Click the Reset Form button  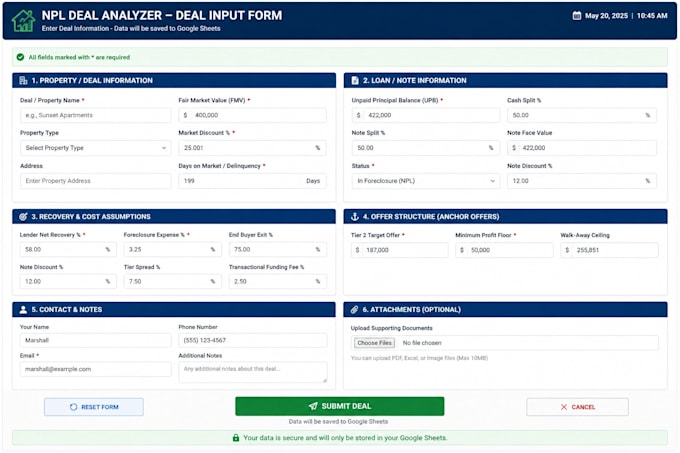click(94, 407)
